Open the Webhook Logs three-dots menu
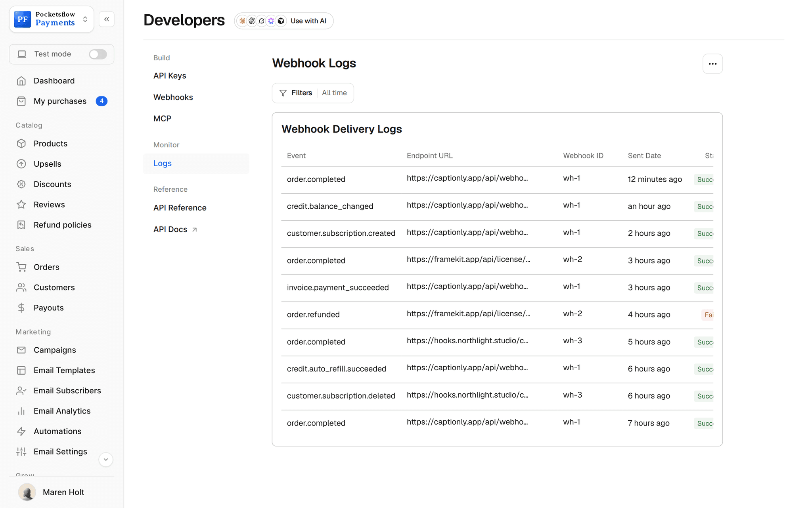Viewport: 812px width, 508px height. (712, 64)
